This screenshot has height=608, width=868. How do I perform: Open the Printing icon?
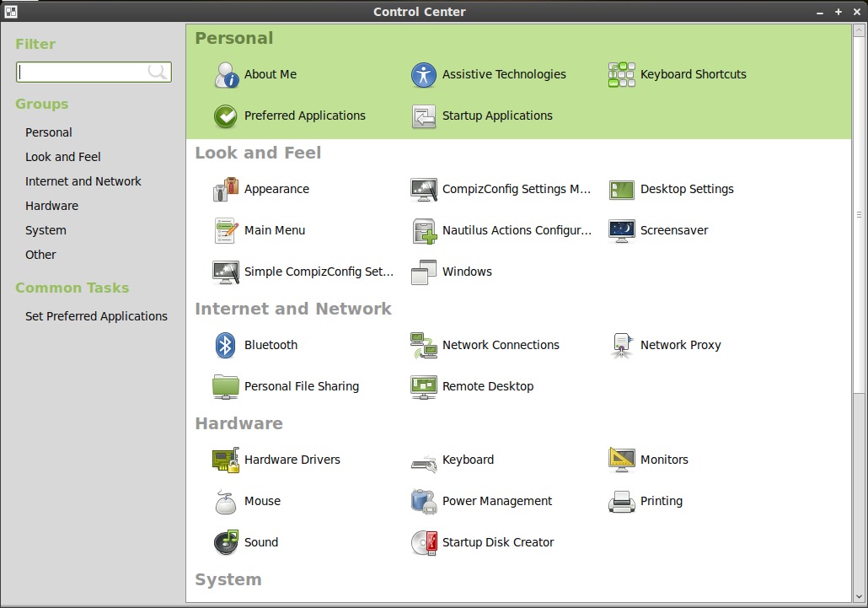(622, 502)
